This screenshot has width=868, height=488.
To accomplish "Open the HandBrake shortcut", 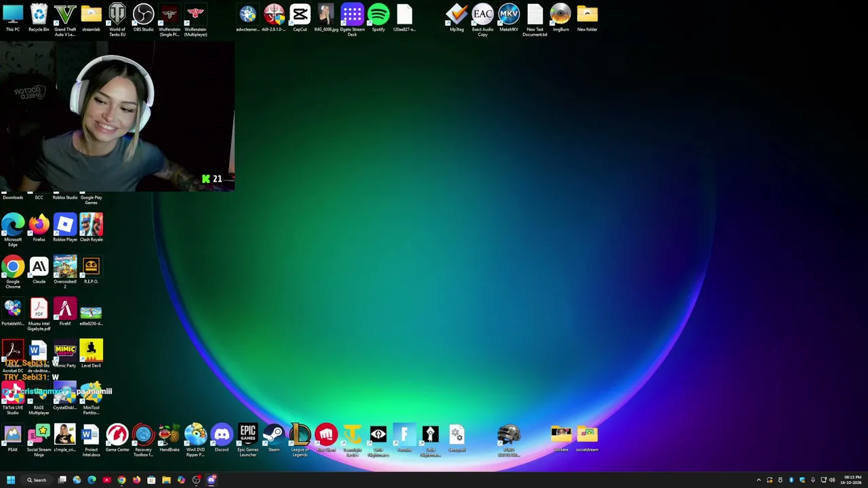I will (x=170, y=438).
